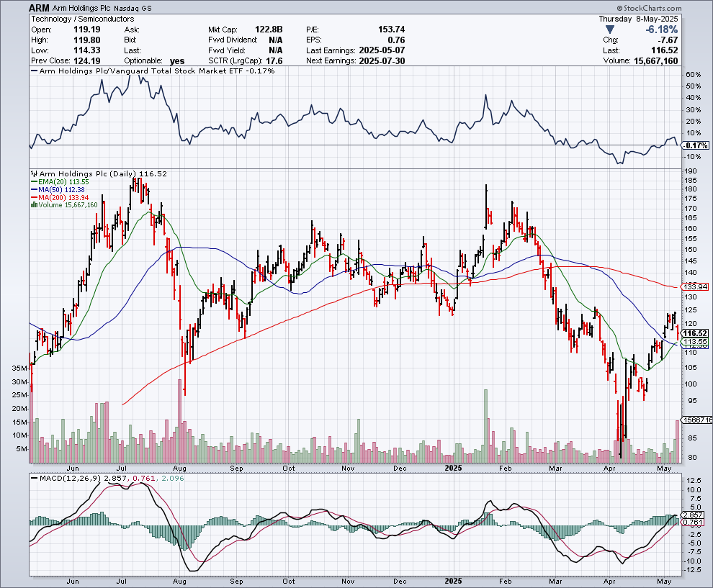The image size is (713, 588).
Task: Click the 116.52 last price axis label
Action: click(696, 333)
